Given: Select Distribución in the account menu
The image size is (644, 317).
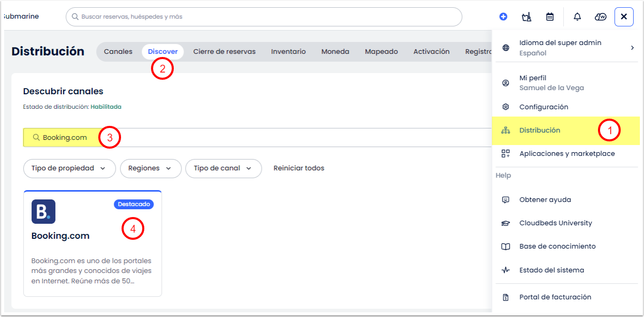Looking at the screenshot, I should 566,131.
